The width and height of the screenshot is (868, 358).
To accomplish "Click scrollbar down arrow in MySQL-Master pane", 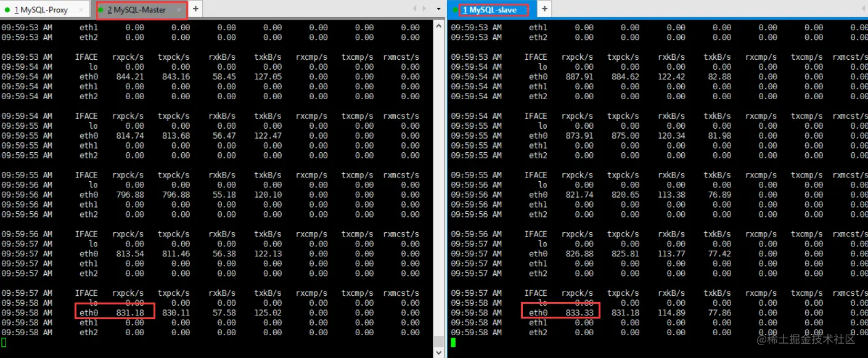I will coord(439,353).
